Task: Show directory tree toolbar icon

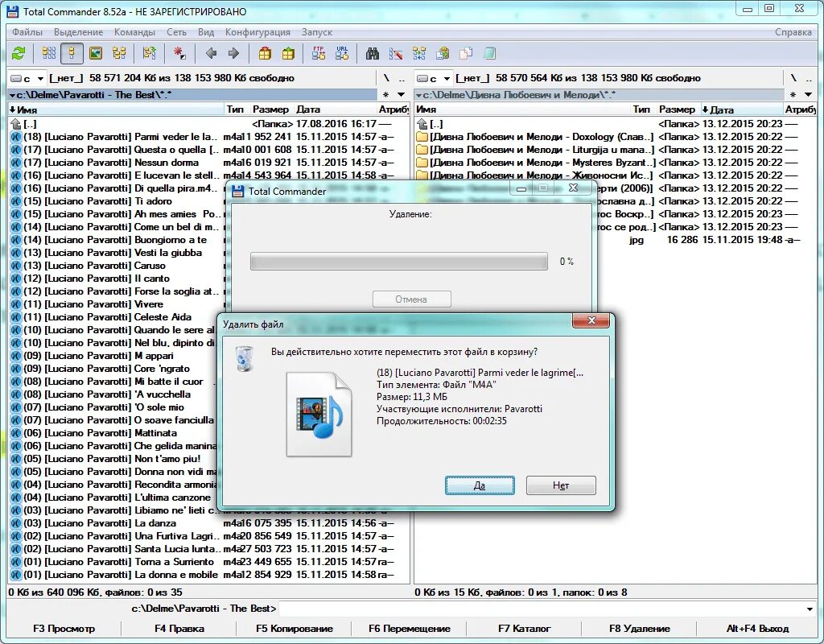Action: (119, 53)
